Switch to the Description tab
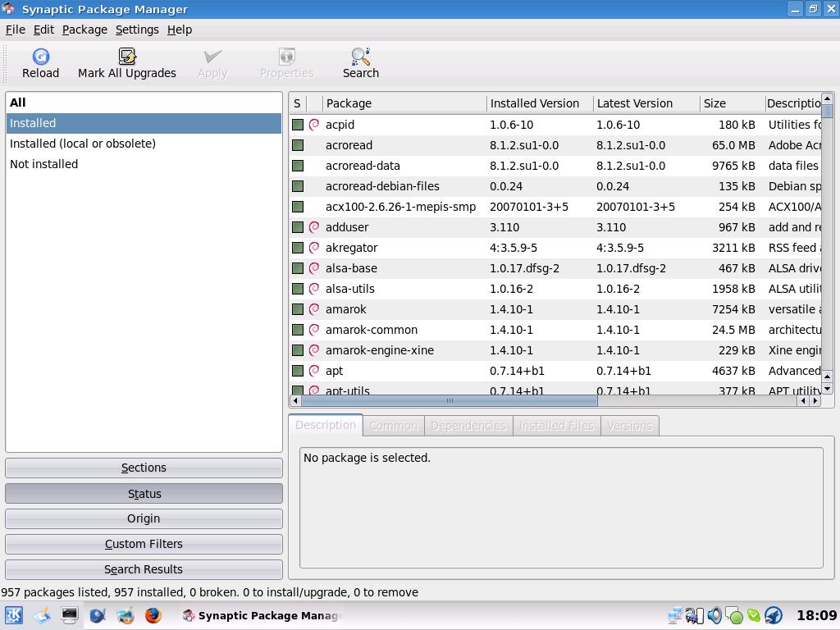The image size is (840, 630). click(325, 425)
